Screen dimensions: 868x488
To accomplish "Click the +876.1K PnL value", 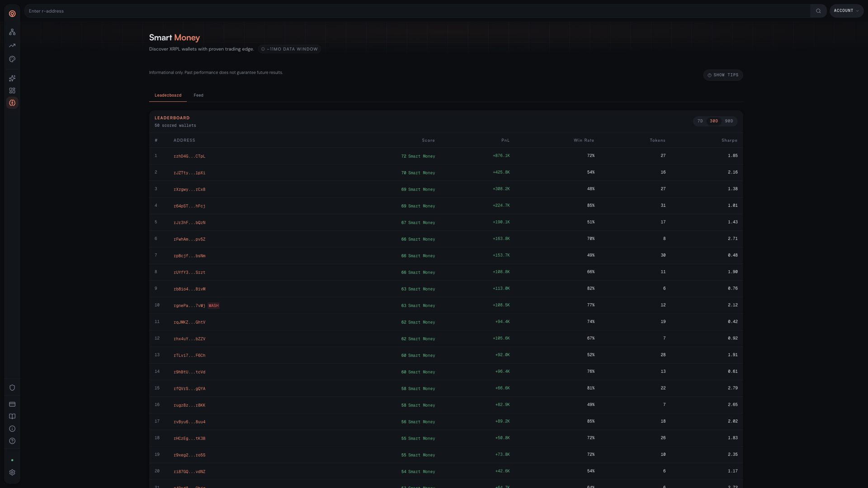I will 501,156.
